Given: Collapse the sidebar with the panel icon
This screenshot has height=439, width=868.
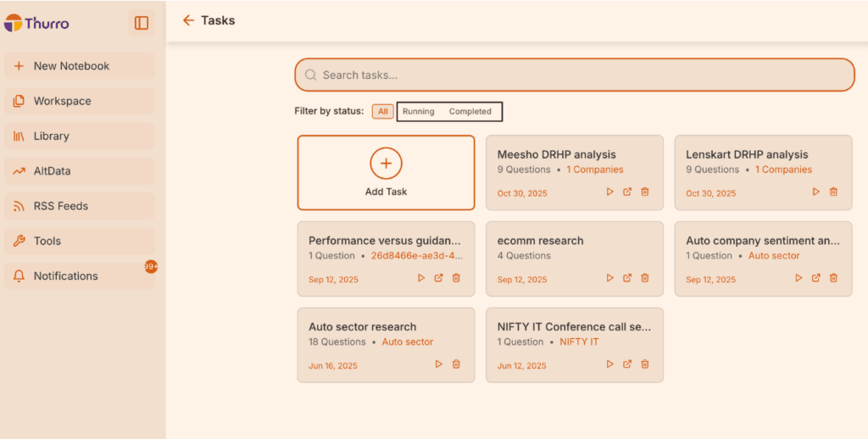Looking at the screenshot, I should click(142, 23).
